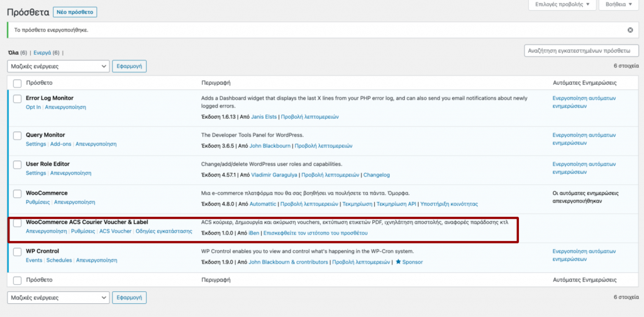Open WP Crontrol Schedules link
This screenshot has width=644, height=317.
point(59,260)
